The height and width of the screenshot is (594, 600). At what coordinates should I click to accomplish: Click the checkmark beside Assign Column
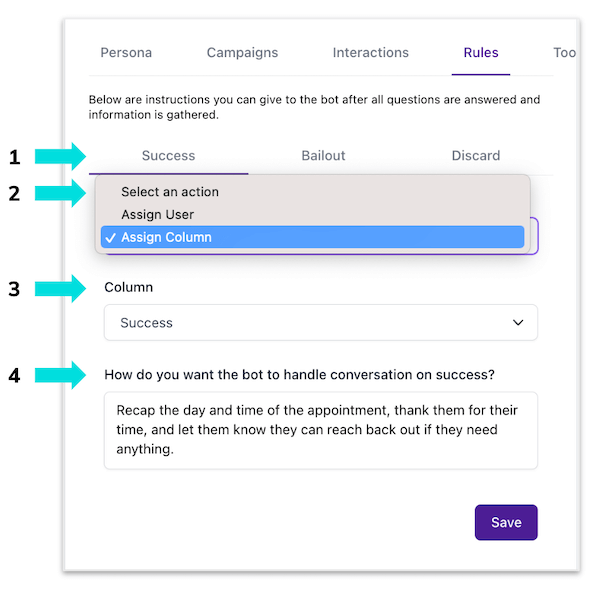coord(109,237)
